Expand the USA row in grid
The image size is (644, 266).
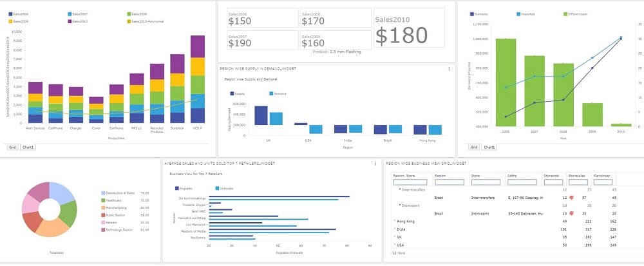[395, 245]
